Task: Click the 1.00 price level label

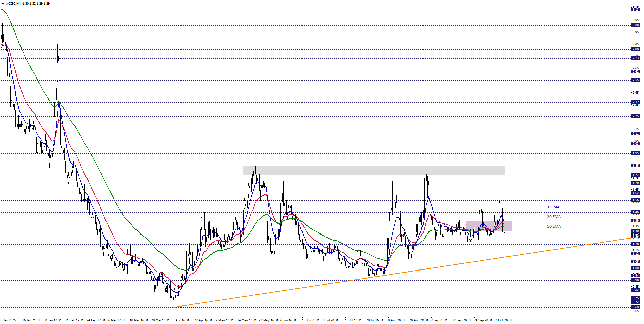Action: click(635, 268)
